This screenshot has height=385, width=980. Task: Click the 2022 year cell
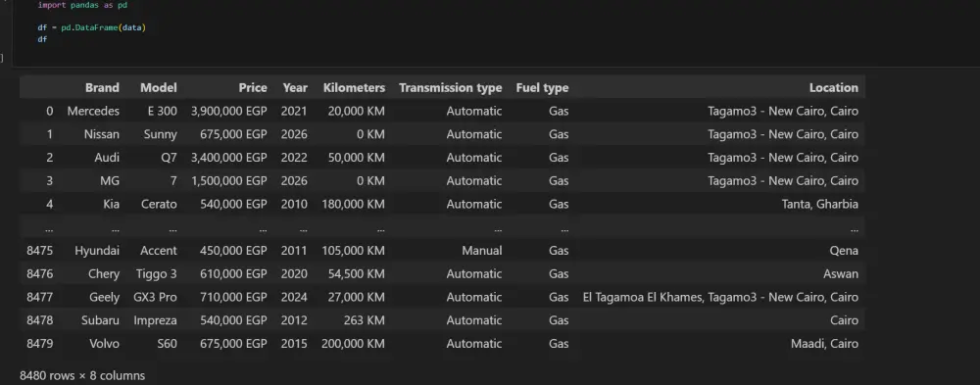(x=294, y=158)
